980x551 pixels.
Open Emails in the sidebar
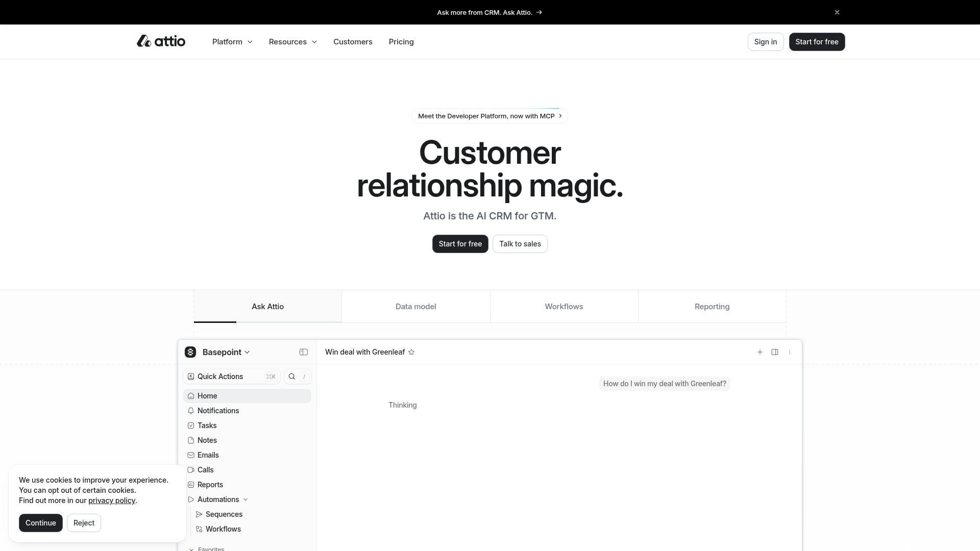[208, 455]
